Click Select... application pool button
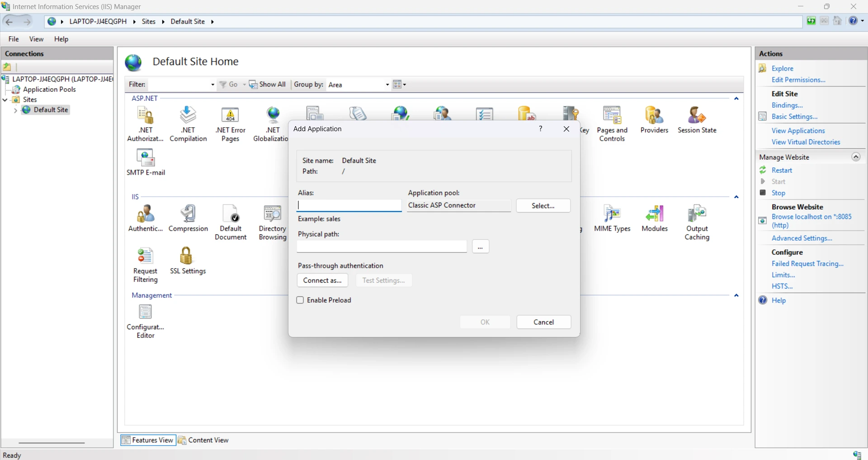Viewport: 868px width, 460px height. 543,206
